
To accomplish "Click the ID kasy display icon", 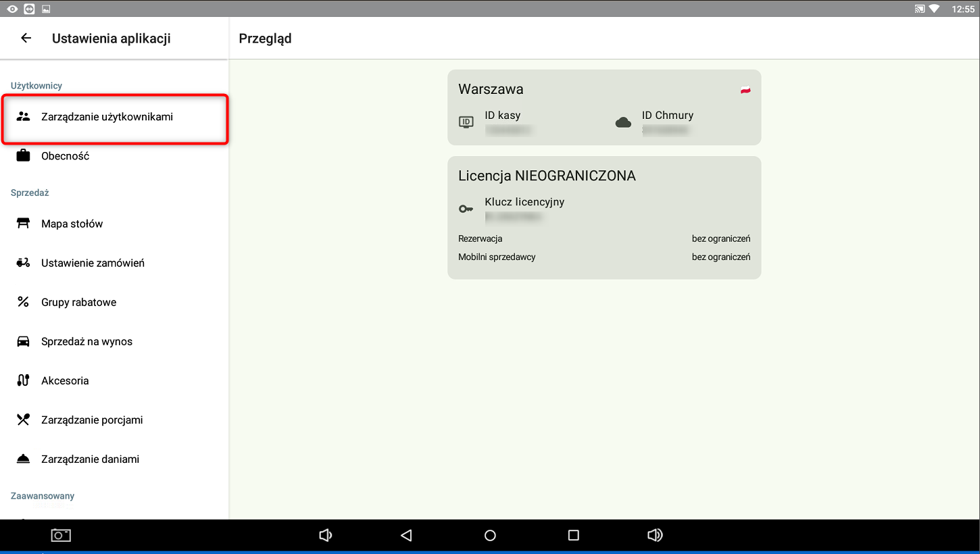I will 466,122.
